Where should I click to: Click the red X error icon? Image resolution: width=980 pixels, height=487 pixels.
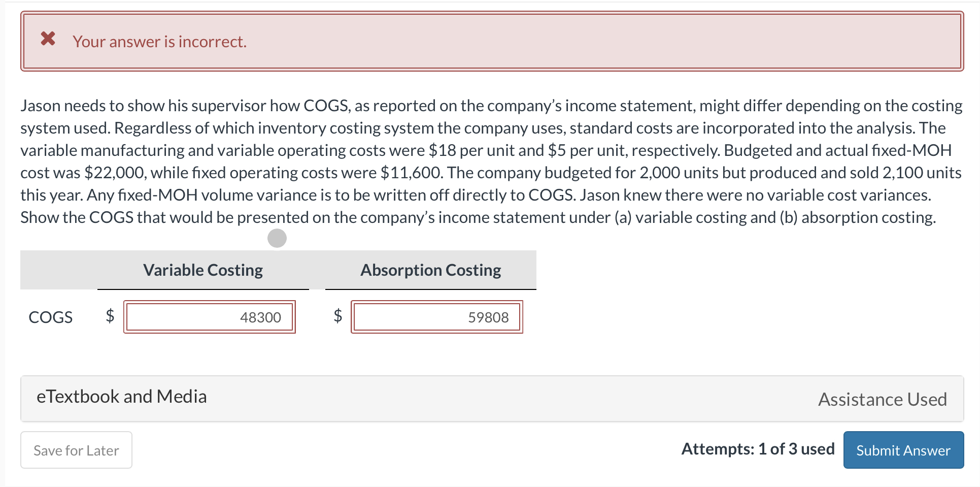tap(47, 39)
